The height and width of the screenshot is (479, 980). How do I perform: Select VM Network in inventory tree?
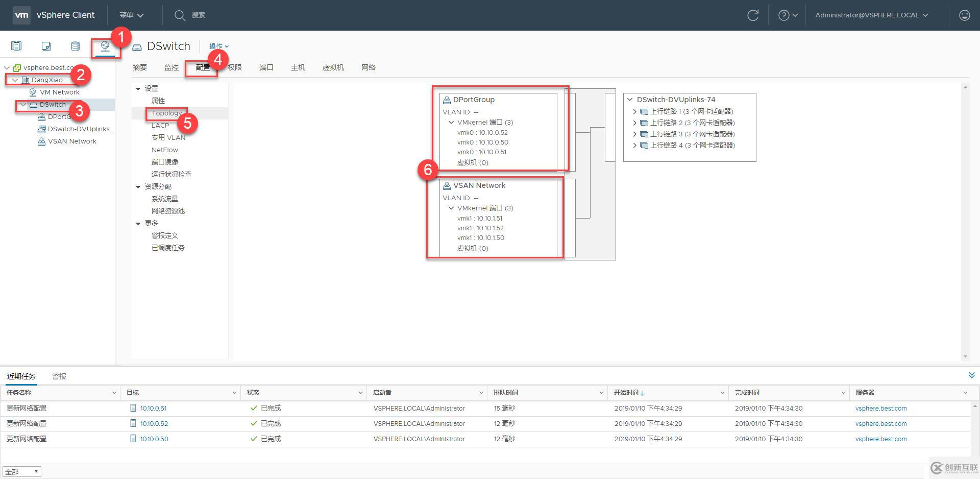pos(60,92)
